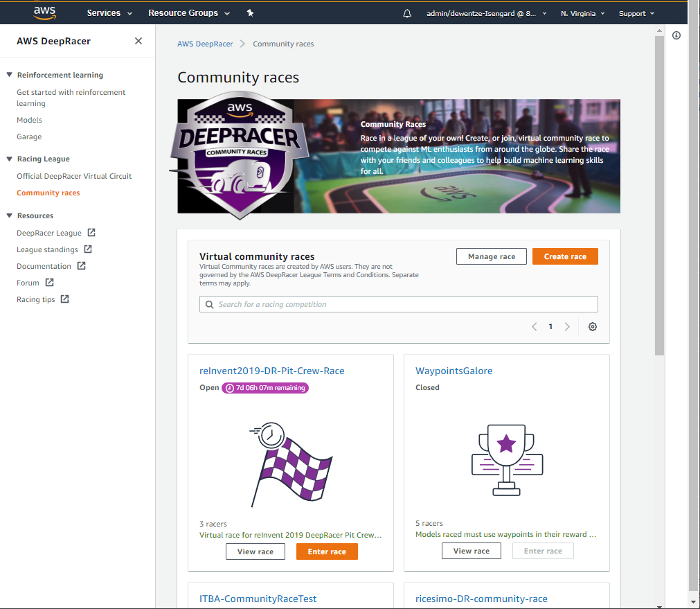Open the Resource Groups dropdown
Viewport: 700px width, 609px height.
coord(188,13)
